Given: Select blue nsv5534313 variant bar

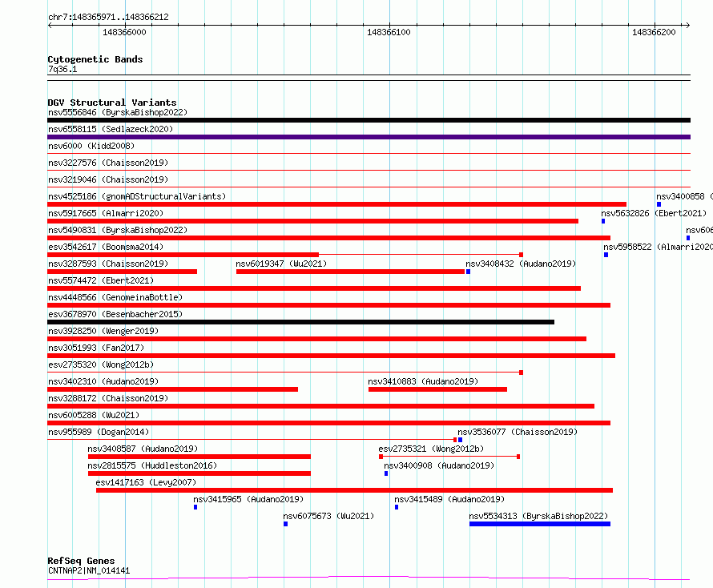Looking at the screenshot, I should click(x=540, y=524).
